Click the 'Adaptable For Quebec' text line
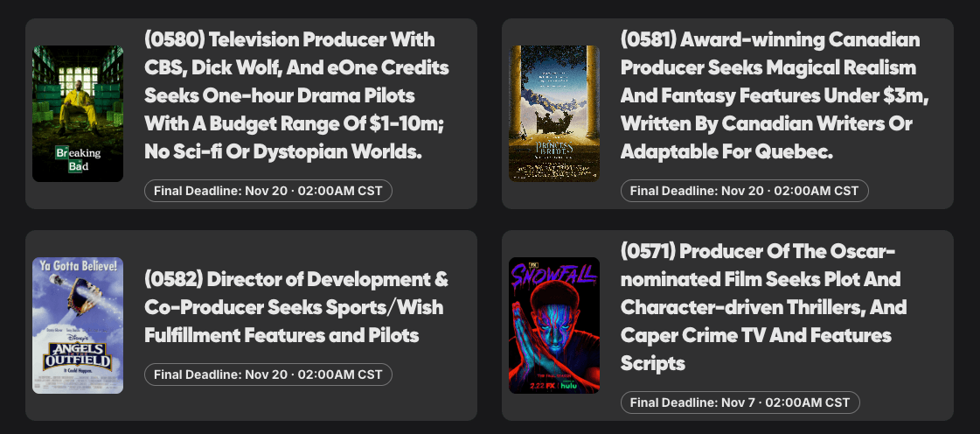The width and height of the screenshot is (980, 434). tap(727, 152)
